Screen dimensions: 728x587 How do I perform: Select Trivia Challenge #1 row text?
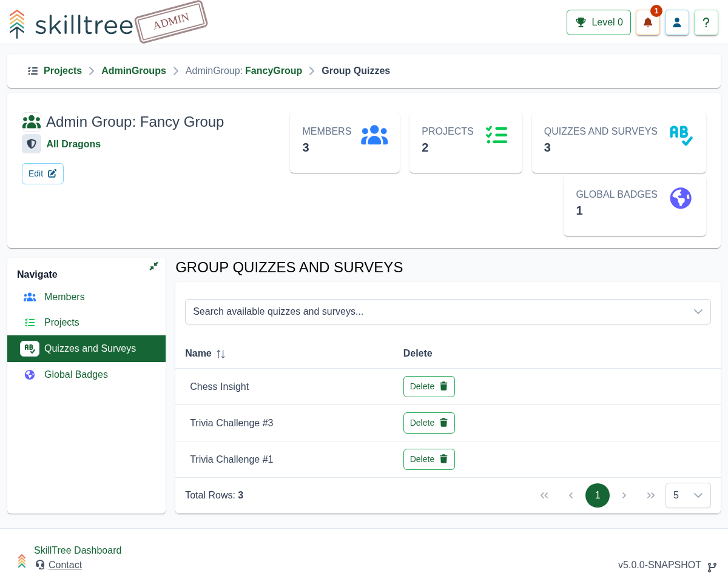(x=231, y=460)
